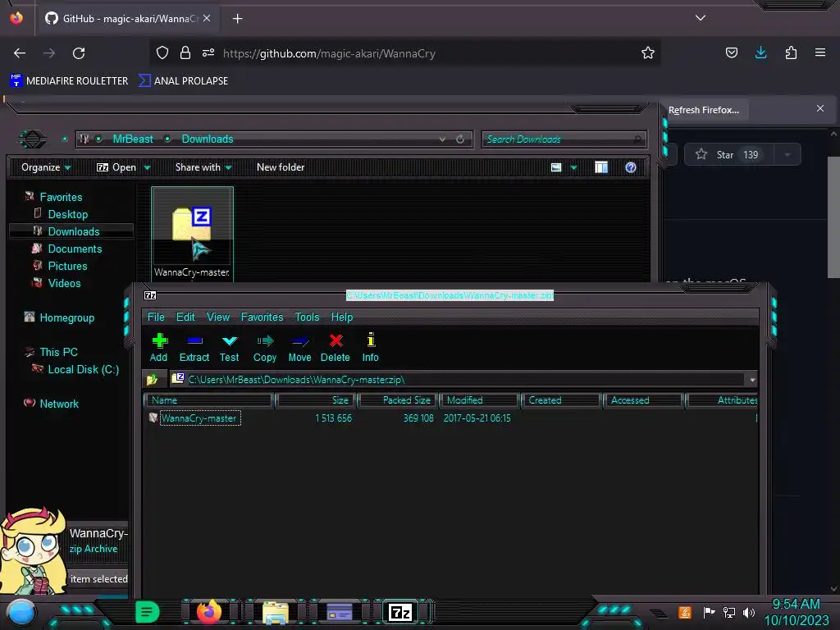Open the MEDIAFIRE ROULETTER bookmark
Viewport: 840px width, 630px height.
coord(69,81)
